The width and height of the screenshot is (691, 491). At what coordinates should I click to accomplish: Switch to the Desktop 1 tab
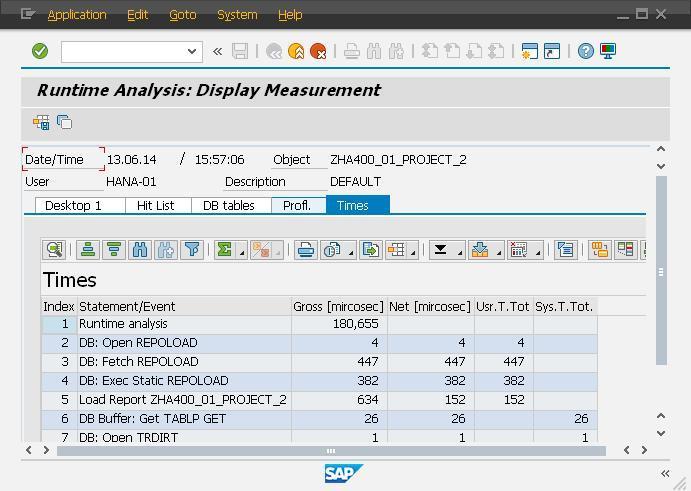tap(80, 205)
